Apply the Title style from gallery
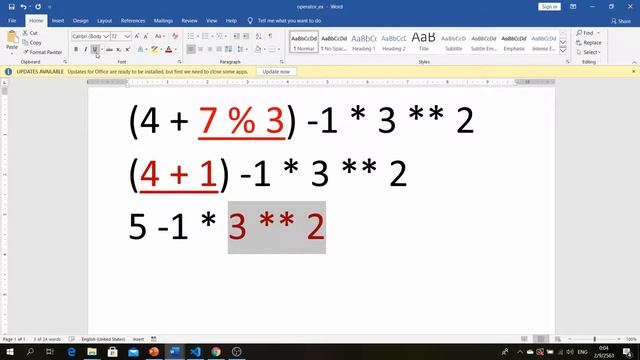640x360 pixels. point(424,42)
